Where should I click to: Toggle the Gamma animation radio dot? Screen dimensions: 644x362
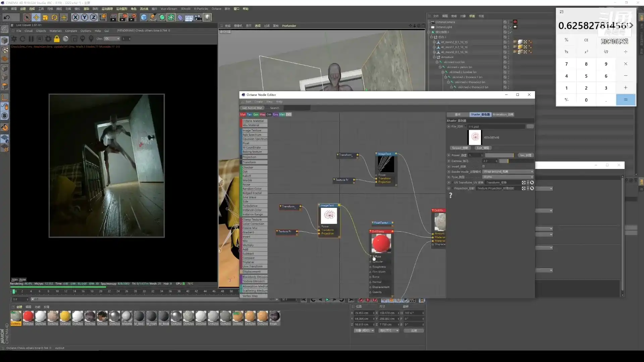tap(449, 161)
